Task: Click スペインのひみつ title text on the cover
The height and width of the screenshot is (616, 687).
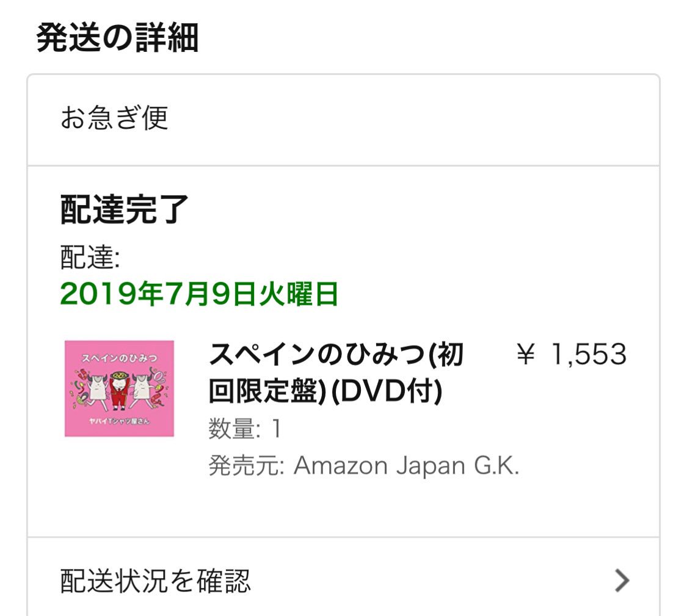Action: pos(119,358)
